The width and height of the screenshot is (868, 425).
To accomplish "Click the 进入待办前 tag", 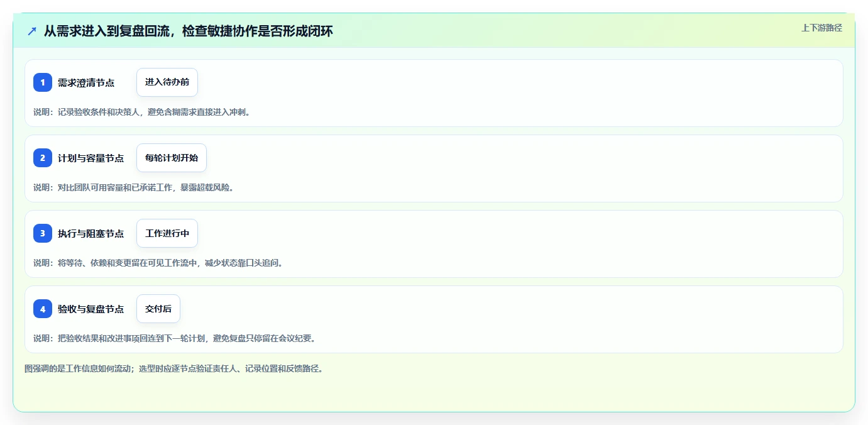I will (167, 82).
